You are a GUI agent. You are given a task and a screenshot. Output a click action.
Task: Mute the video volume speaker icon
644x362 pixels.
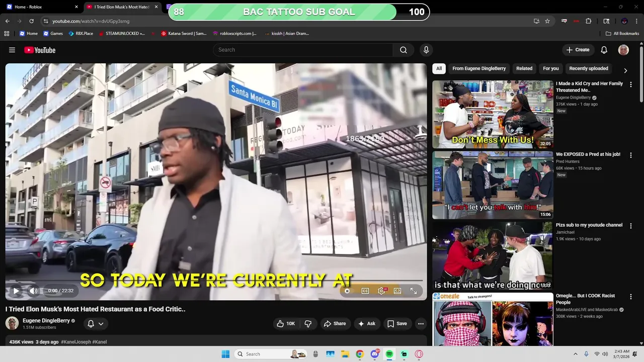[33, 291]
